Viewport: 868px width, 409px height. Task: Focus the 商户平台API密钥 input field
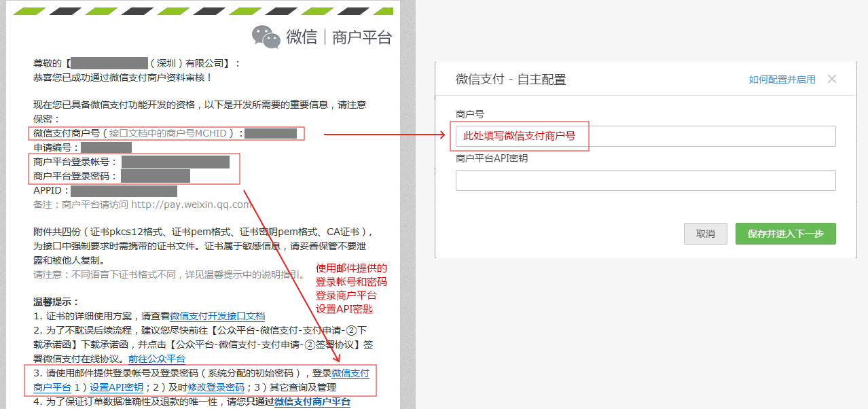click(645, 180)
